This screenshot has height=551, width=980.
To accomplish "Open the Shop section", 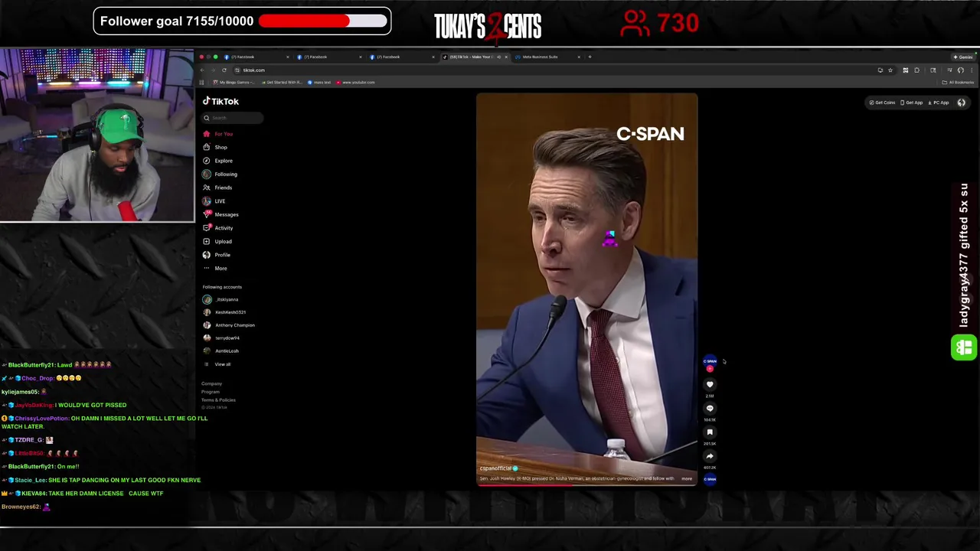I will coord(215,147).
